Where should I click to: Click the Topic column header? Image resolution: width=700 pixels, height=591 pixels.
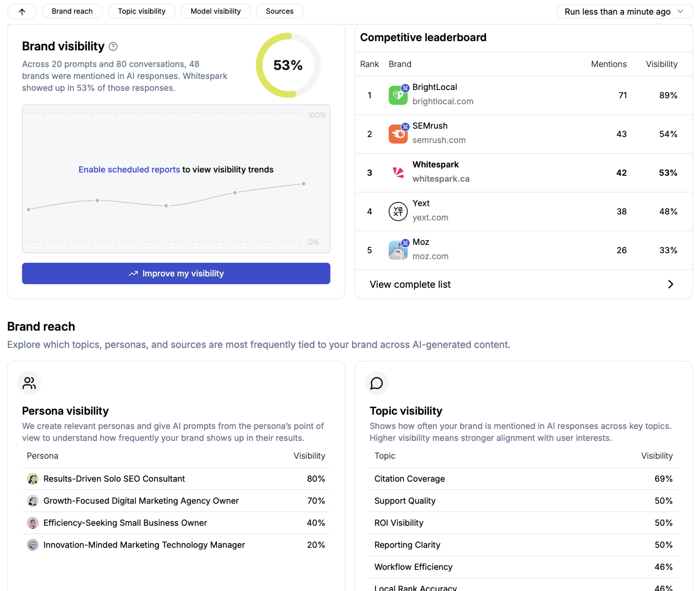(385, 456)
